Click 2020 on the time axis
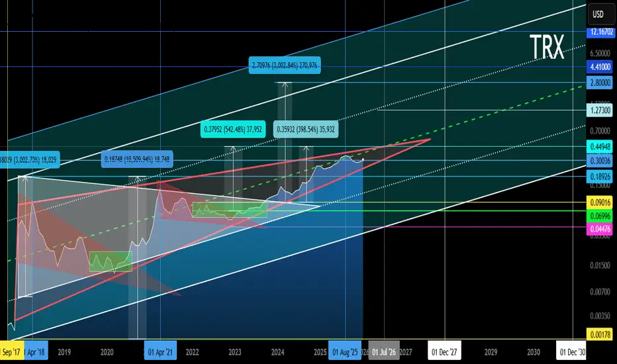 pos(107,352)
